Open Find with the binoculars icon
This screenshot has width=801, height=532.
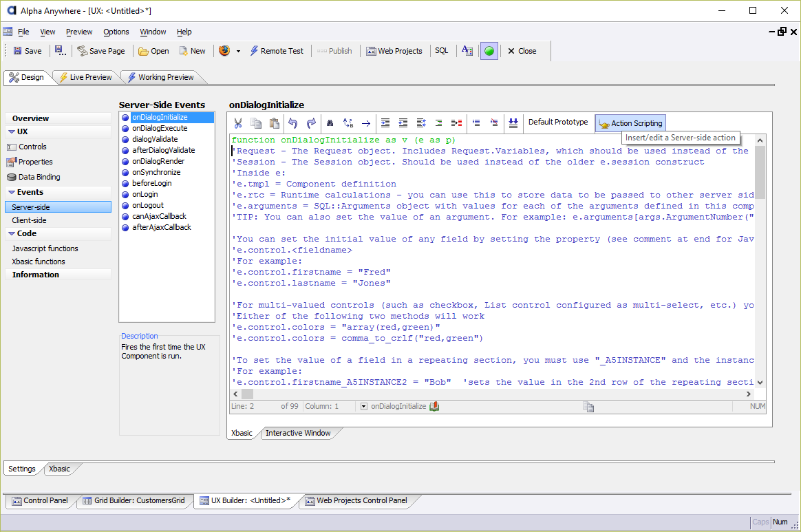point(330,123)
